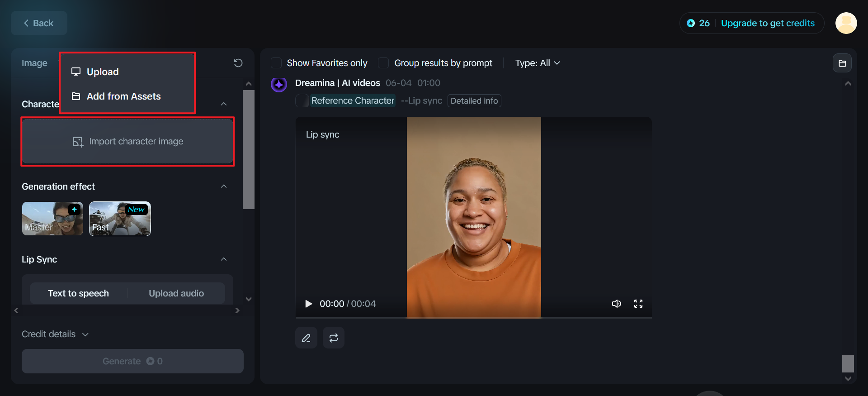
Task: Select the Master generation effect
Action: (x=52, y=219)
